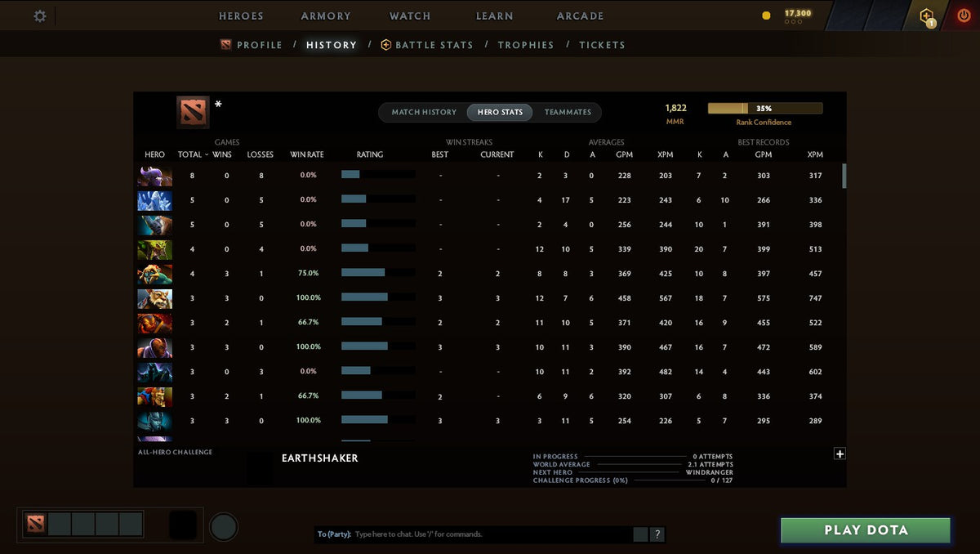The image size is (980, 554).
Task: Click the 35% Rank Confidence bar
Action: [764, 108]
